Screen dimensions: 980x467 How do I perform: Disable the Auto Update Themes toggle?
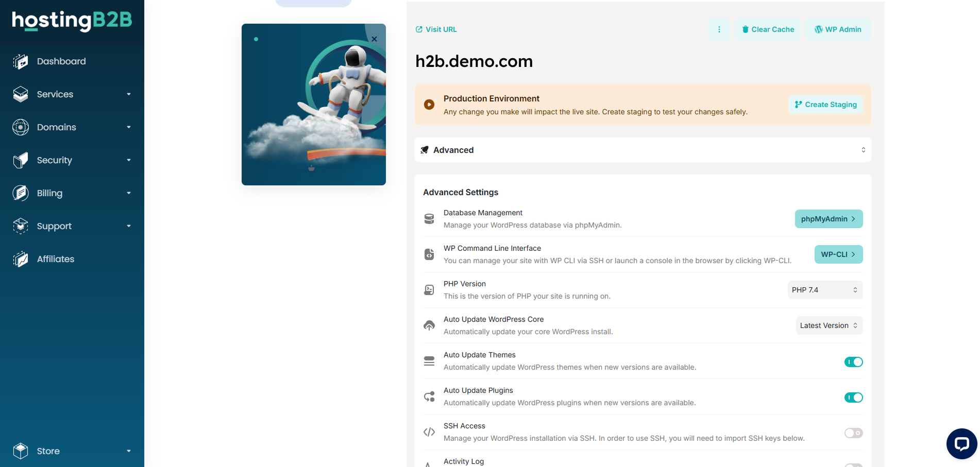click(853, 362)
